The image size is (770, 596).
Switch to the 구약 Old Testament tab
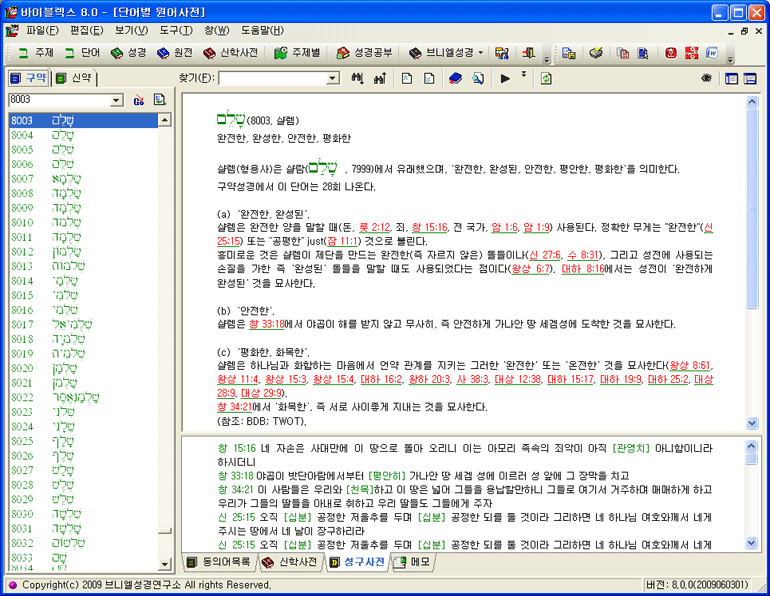pyautogui.click(x=29, y=78)
